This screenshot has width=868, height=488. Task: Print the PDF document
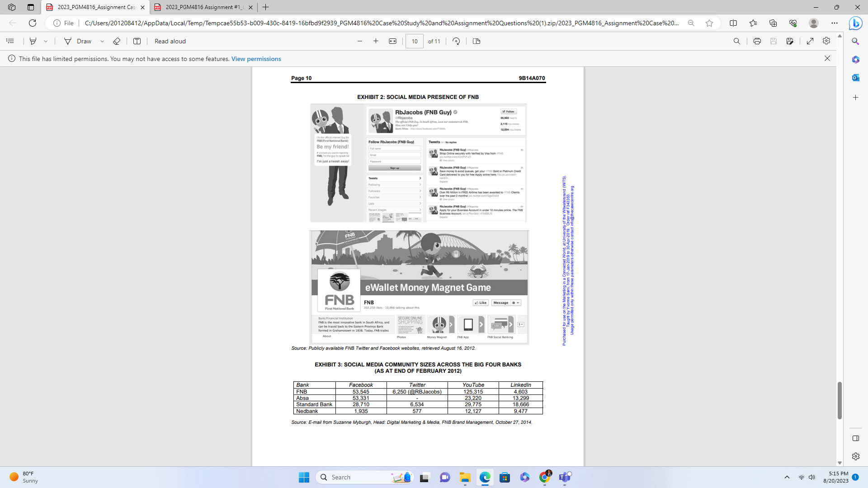[x=757, y=41]
